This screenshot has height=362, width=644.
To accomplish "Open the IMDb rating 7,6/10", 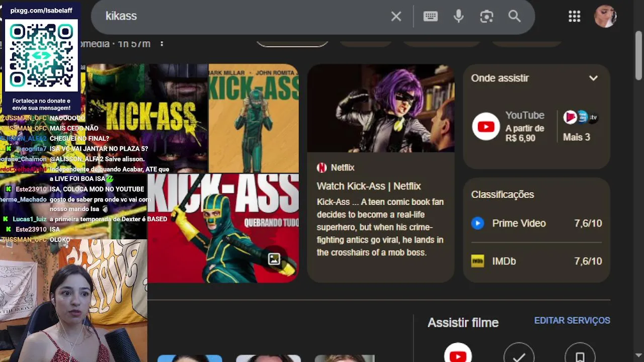I will pyautogui.click(x=536, y=261).
